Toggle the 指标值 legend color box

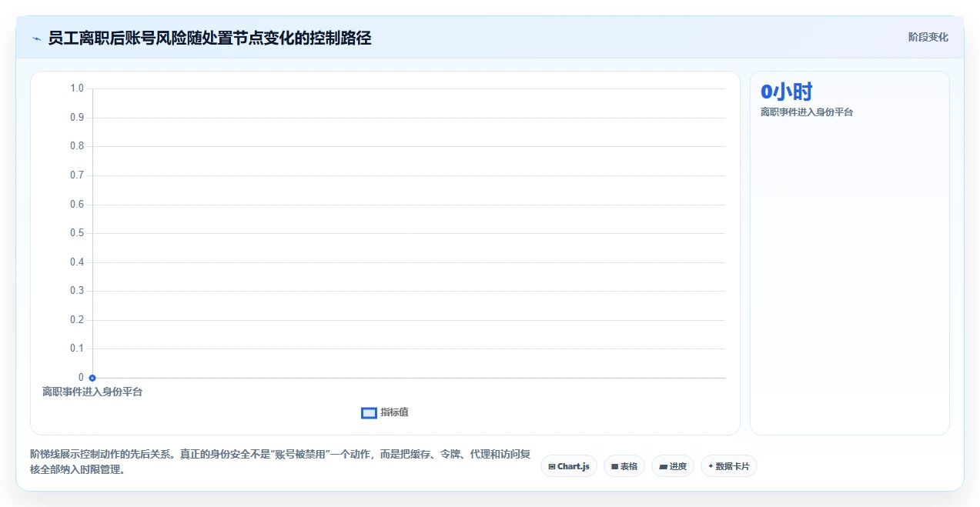click(x=369, y=413)
